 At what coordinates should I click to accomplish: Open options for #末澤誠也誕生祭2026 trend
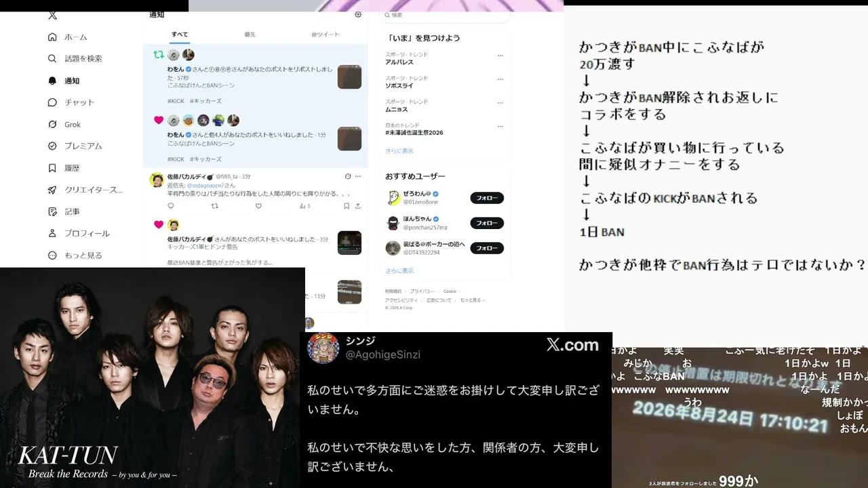point(500,127)
